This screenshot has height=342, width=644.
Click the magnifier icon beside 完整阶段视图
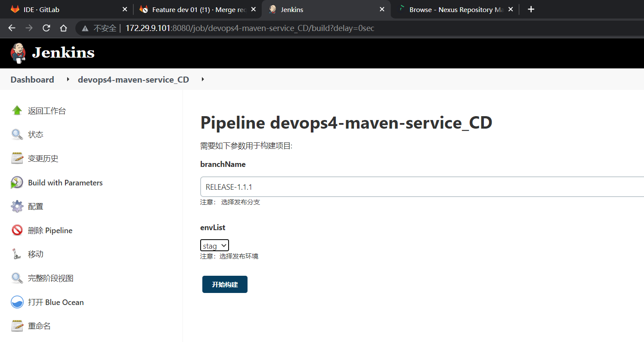(x=17, y=278)
